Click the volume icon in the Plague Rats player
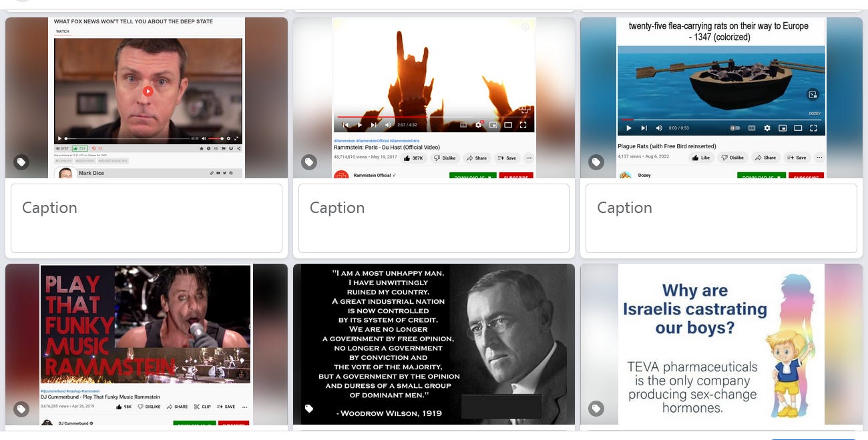The height and width of the screenshot is (440, 868). click(660, 128)
